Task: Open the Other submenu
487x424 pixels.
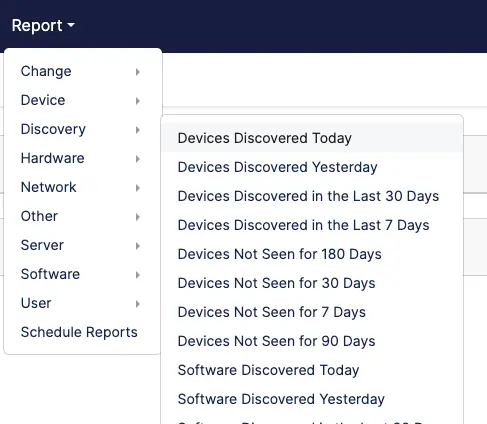Action: click(x=83, y=216)
